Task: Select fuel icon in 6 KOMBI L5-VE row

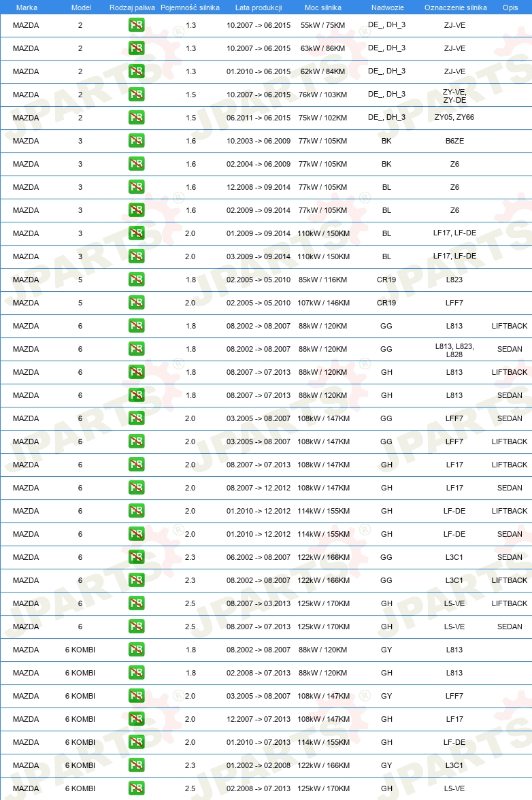Action: 136,788
